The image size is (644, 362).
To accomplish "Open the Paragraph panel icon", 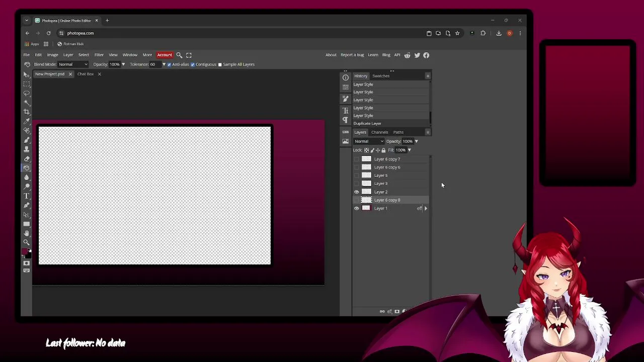I will coord(345,120).
